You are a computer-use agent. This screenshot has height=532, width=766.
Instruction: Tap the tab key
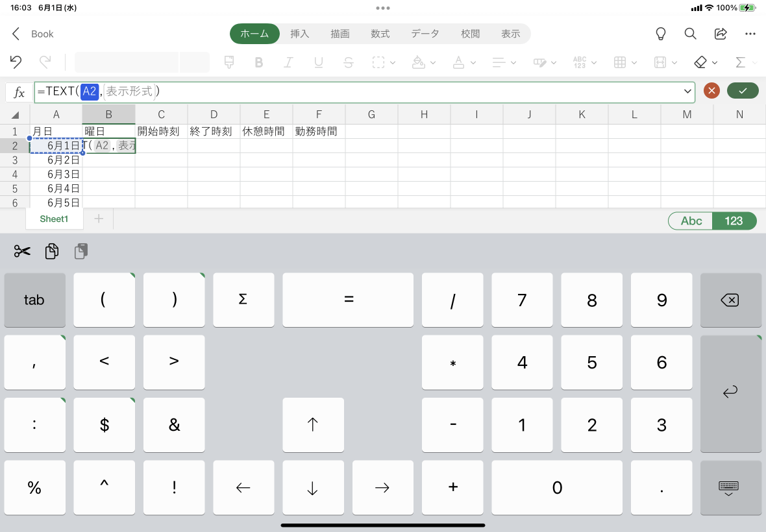pyautogui.click(x=34, y=300)
